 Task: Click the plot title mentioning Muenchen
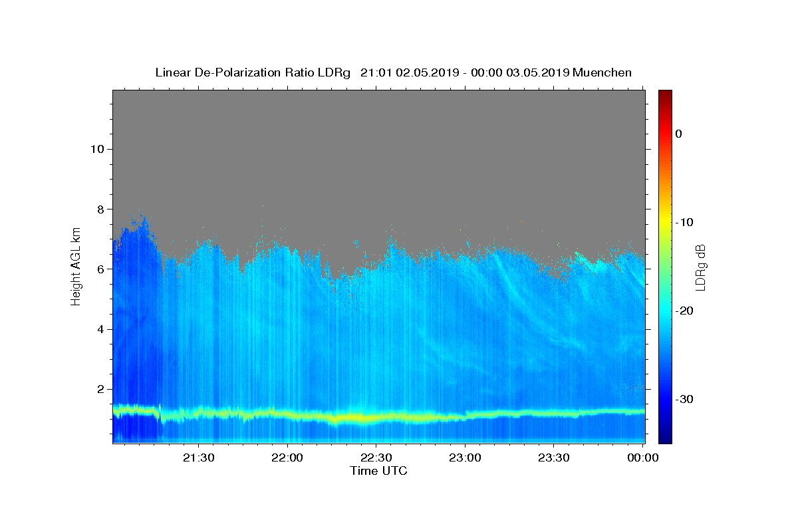click(x=393, y=72)
